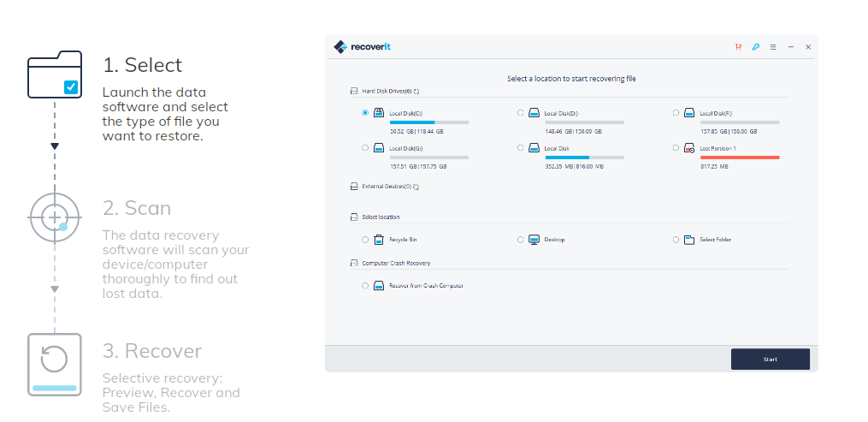868x422 pixels.
Task: Select the Lost Partition 1 radio button
Action: point(676,147)
